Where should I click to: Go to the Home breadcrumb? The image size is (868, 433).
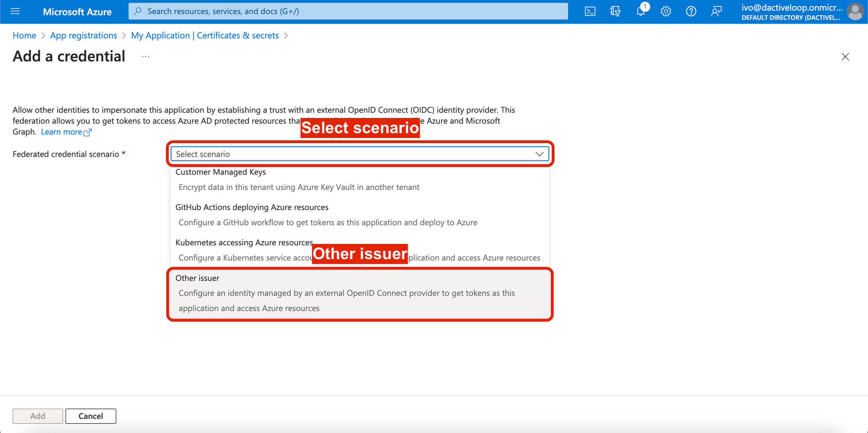[x=24, y=35]
